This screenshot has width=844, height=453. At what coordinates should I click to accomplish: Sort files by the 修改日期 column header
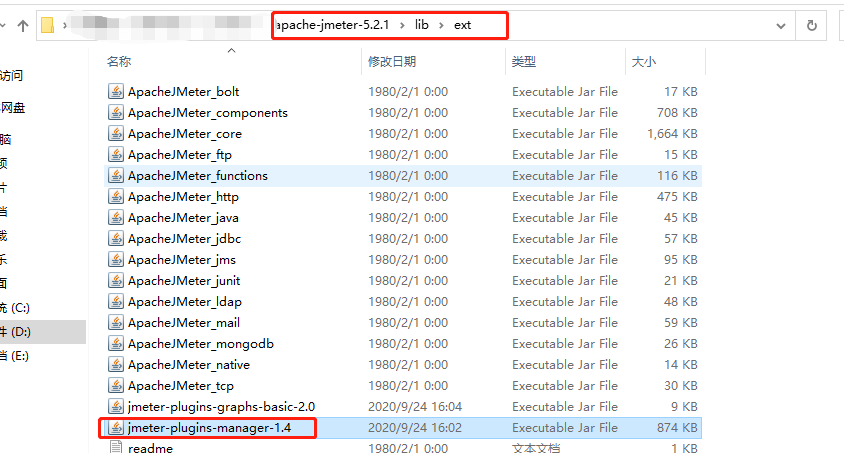(392, 61)
